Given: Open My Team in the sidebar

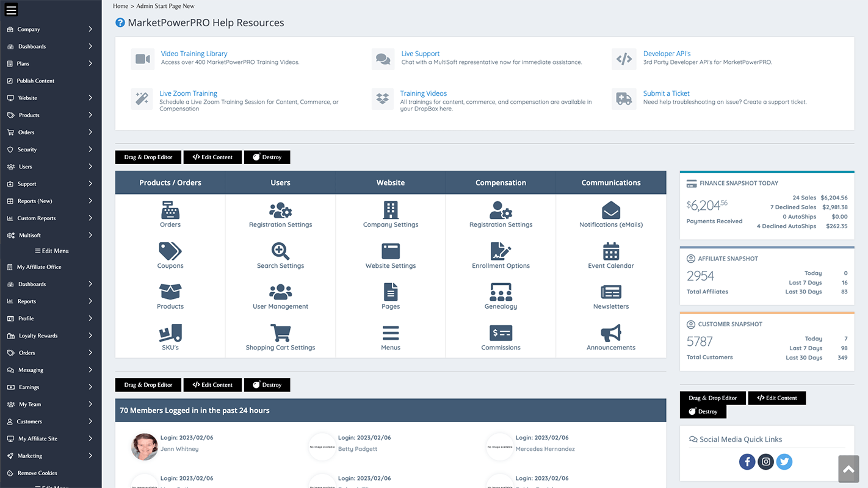Looking at the screenshot, I should 51,404.
